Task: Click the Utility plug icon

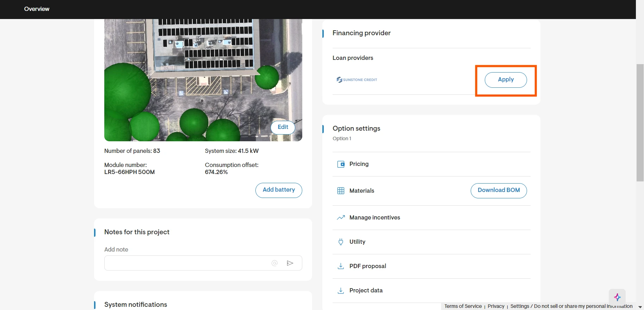Action: (x=341, y=242)
